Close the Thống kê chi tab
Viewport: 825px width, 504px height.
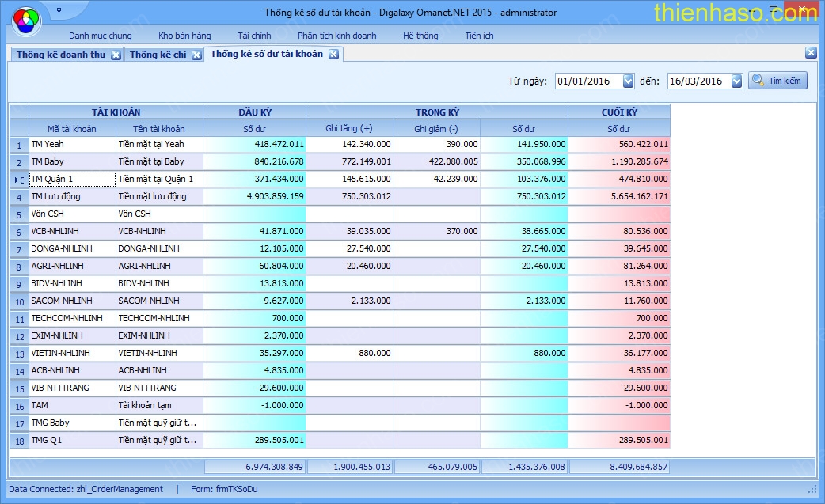[x=196, y=55]
